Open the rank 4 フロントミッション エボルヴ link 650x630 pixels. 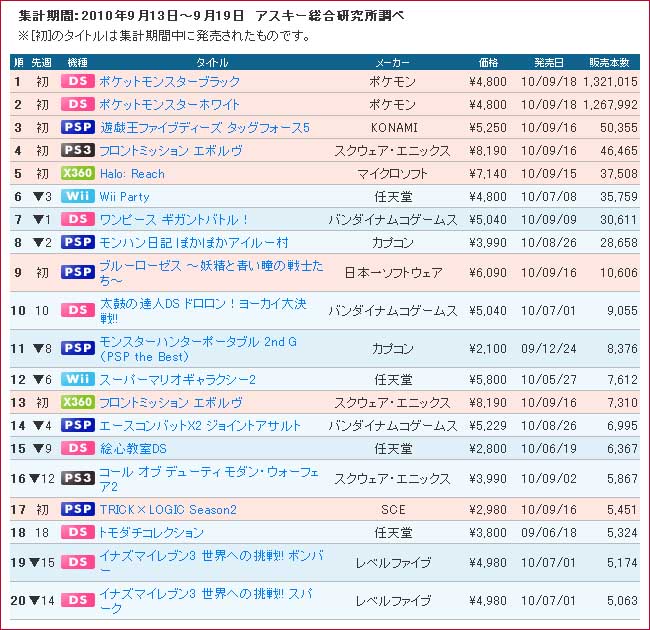171,150
